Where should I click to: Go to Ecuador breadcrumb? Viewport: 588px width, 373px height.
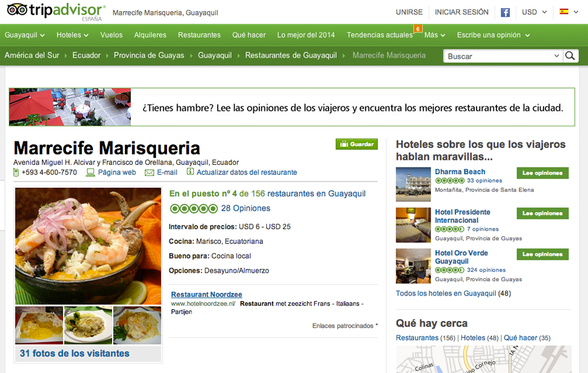point(87,55)
